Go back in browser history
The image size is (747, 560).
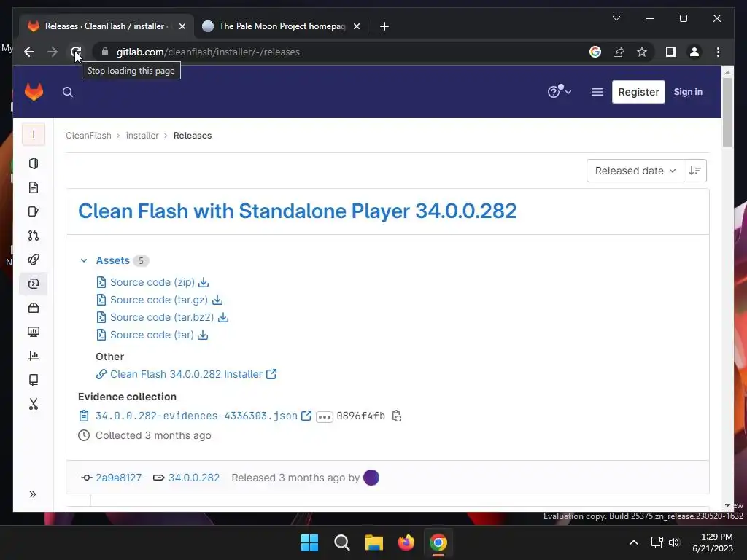point(29,52)
